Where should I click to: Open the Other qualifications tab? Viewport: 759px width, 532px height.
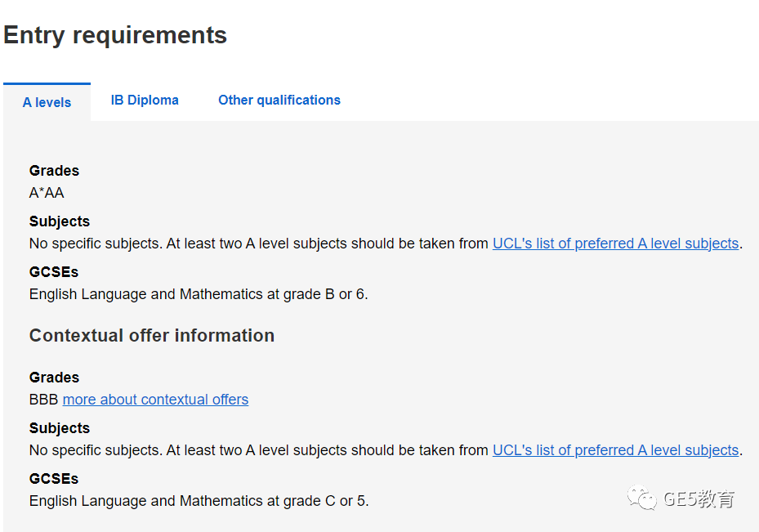[x=279, y=101]
